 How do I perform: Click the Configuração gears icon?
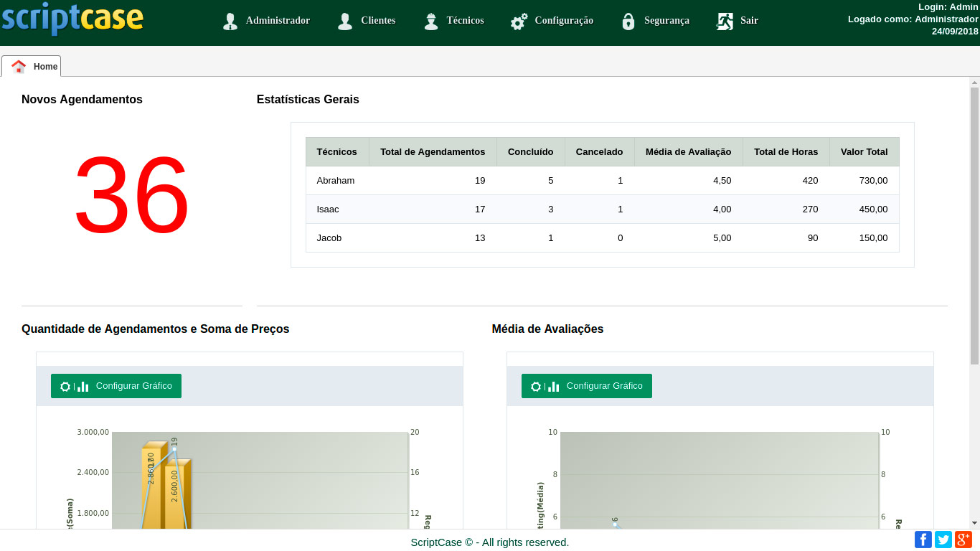519,22
